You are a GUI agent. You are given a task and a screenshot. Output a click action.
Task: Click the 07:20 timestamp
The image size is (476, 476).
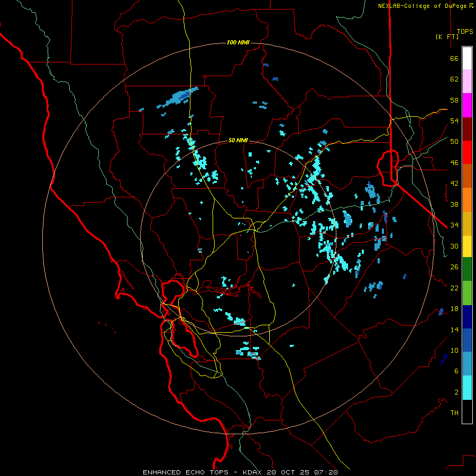326,472
